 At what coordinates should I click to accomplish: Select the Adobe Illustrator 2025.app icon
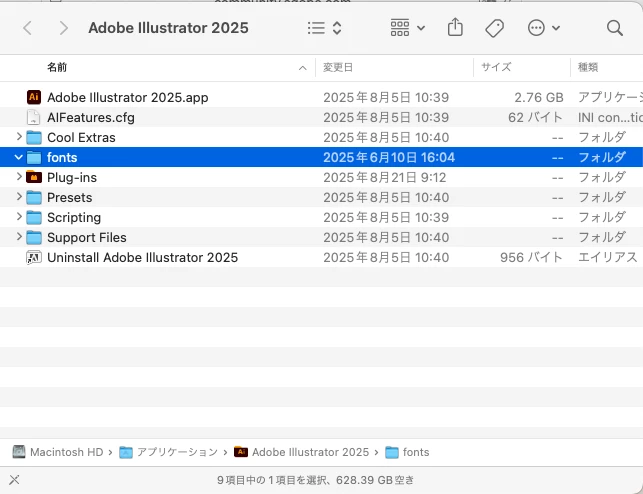[34, 97]
